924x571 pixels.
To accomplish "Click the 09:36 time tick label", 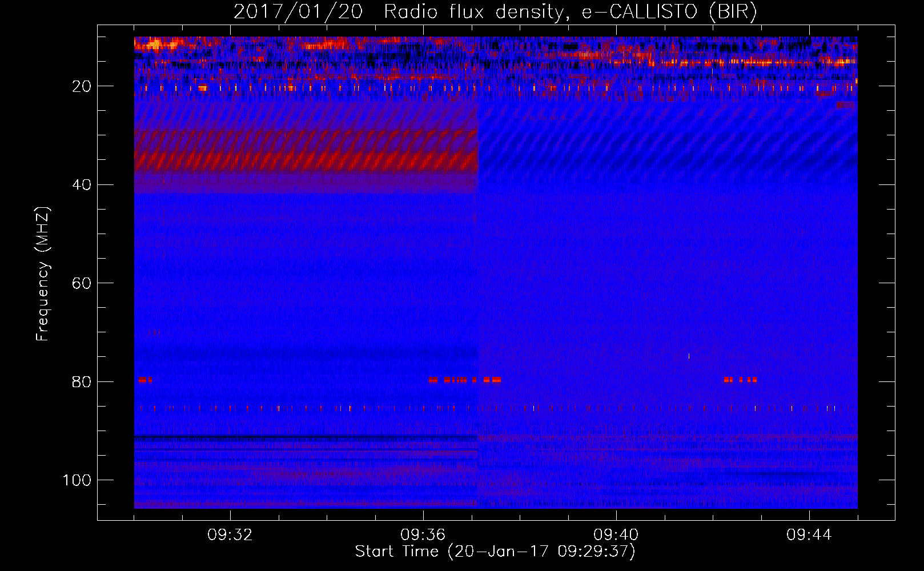I will 423,535.
